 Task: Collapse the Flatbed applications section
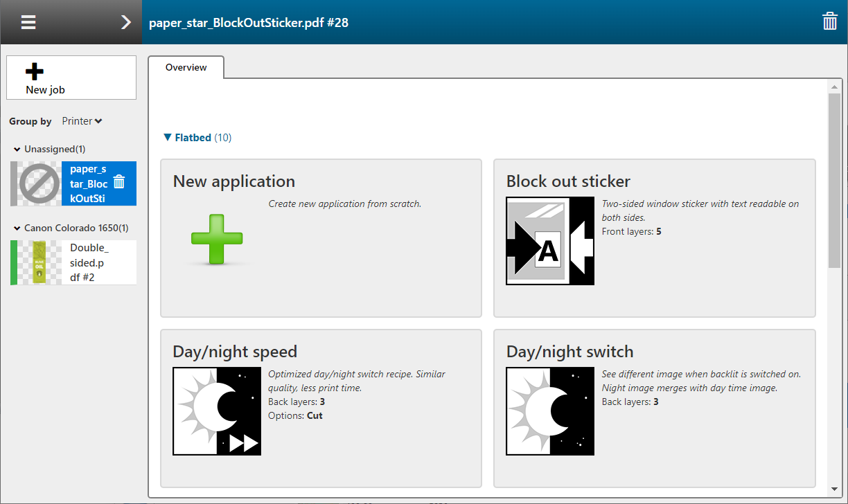click(168, 138)
